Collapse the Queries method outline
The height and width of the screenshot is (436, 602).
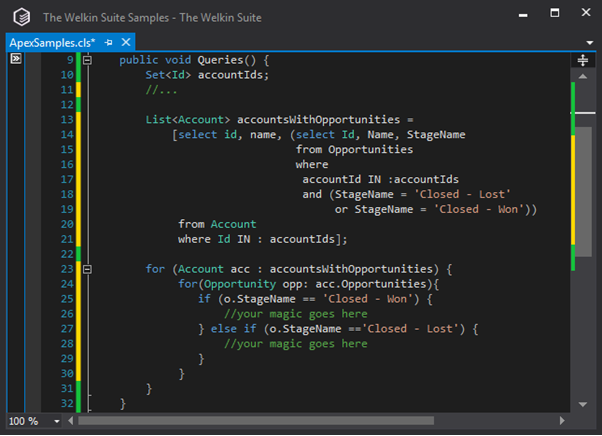coord(87,60)
